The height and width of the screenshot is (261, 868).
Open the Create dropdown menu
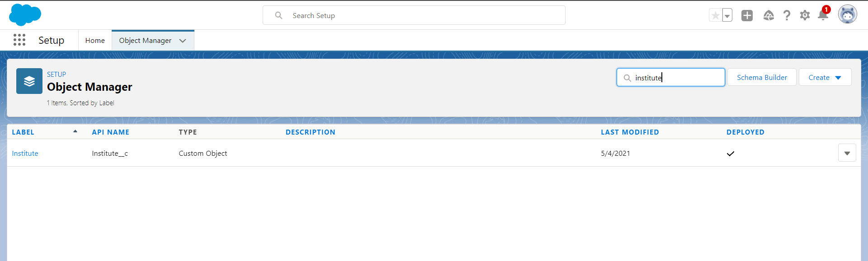[825, 78]
